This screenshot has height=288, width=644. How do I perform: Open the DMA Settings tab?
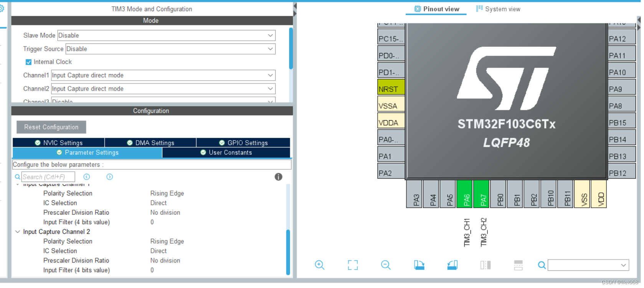tap(150, 142)
